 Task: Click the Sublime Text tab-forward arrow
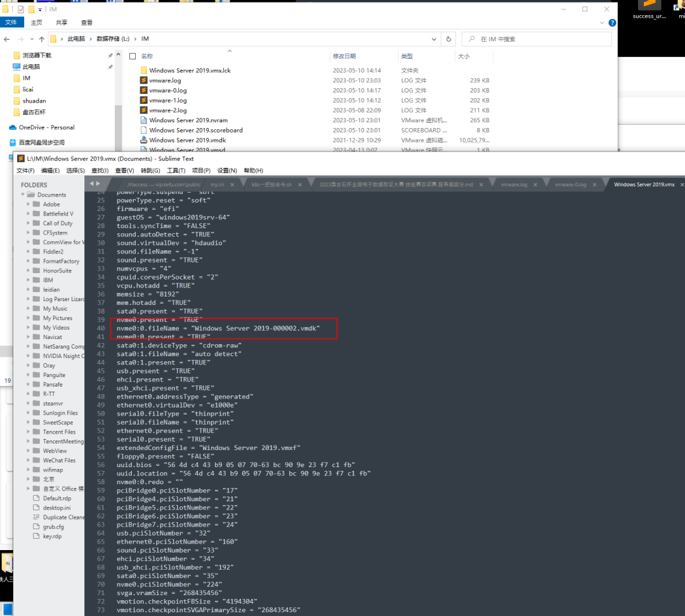pyautogui.click(x=98, y=184)
